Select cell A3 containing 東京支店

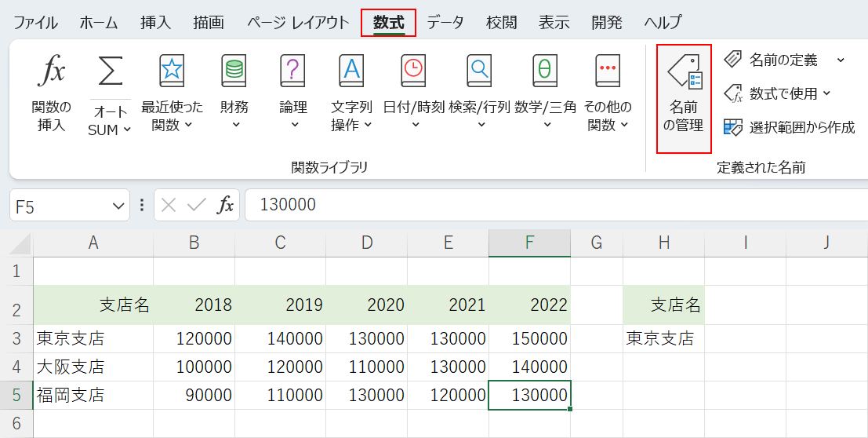(93, 339)
